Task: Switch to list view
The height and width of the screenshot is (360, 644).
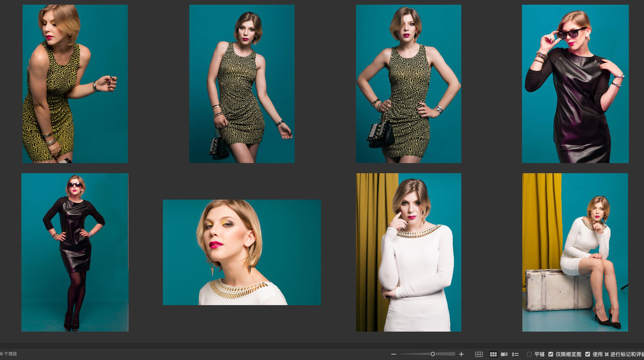Action: [x=515, y=354]
